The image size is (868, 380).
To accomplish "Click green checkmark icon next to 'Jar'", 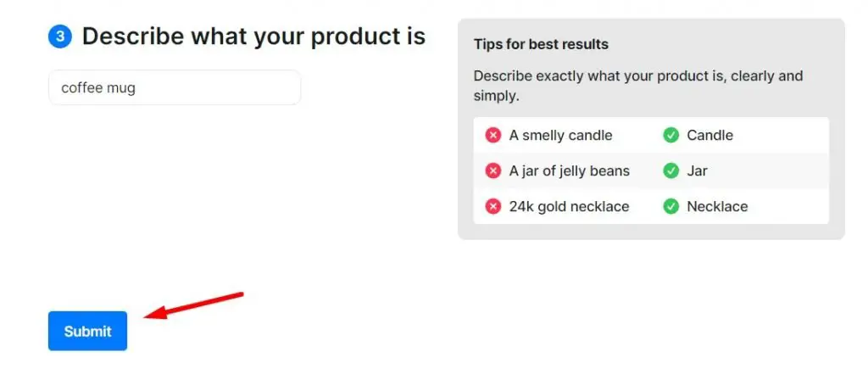I will [671, 170].
